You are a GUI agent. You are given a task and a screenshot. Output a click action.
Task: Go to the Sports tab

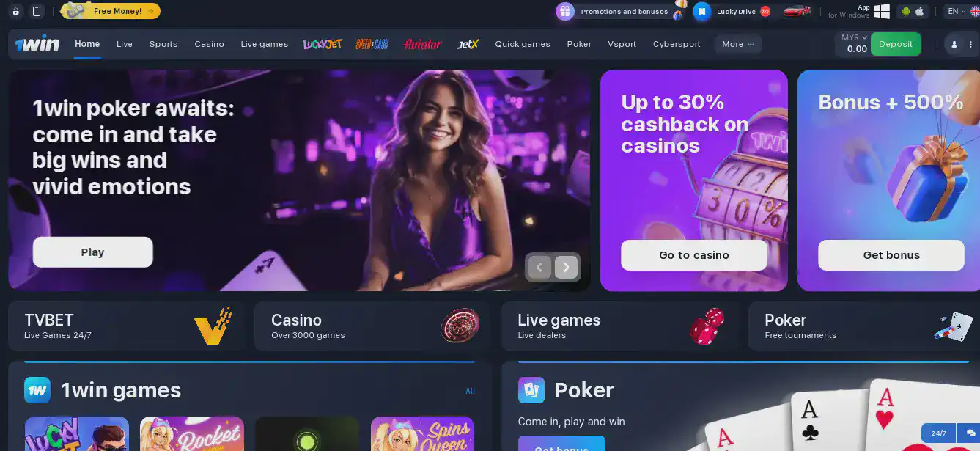[x=163, y=44]
